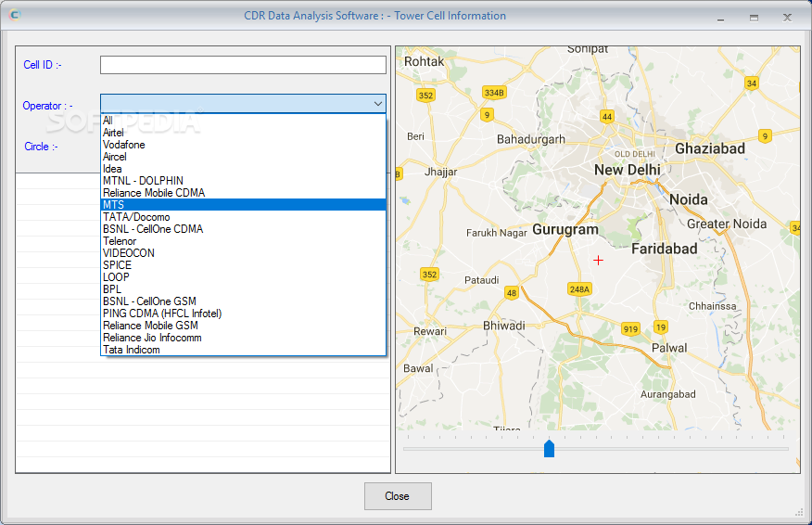This screenshot has height=525, width=812.
Task: Click the red crosshair marker on map
Action: pos(598,260)
